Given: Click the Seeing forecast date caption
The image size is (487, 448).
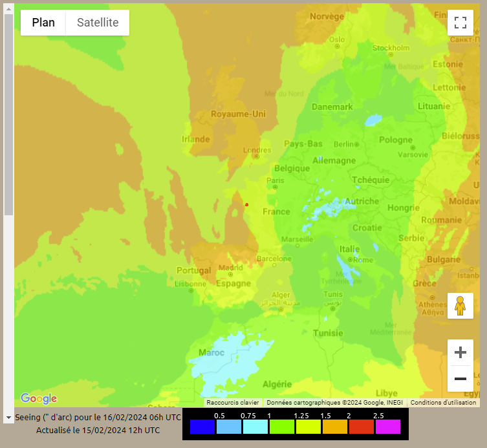Looking at the screenshot, I should (98, 417).
